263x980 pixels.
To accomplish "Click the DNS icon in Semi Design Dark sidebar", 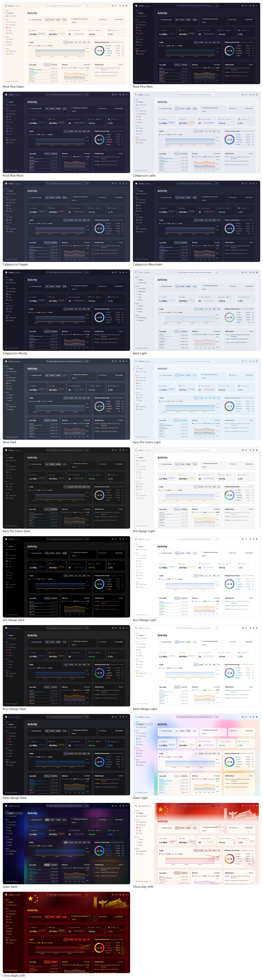I will pyautogui.click(x=7, y=739).
